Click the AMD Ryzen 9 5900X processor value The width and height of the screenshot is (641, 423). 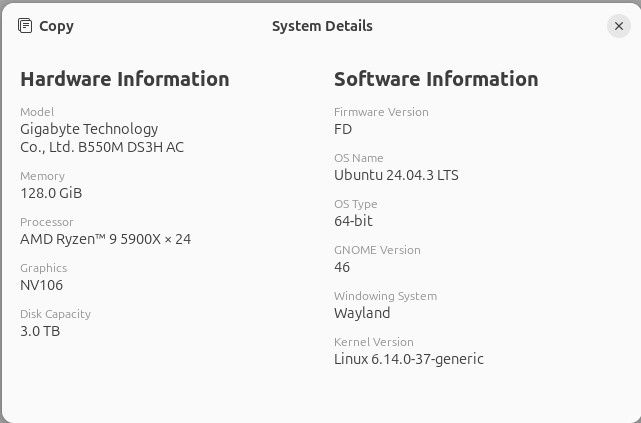(x=105, y=239)
